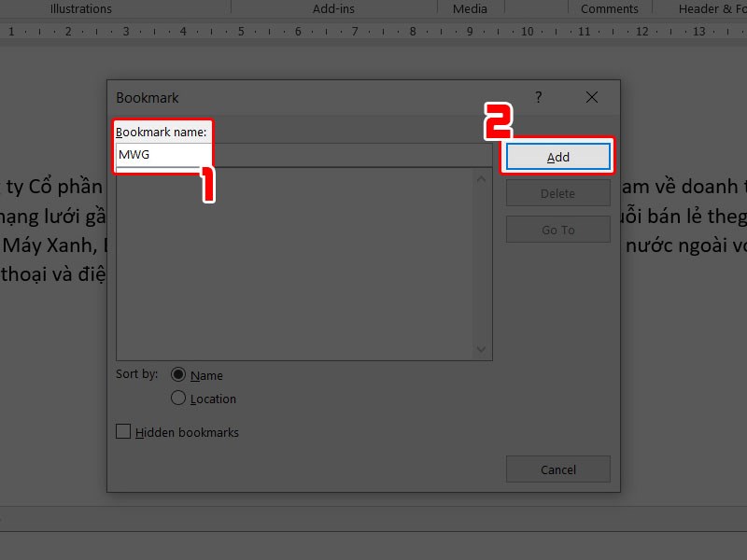747x560 pixels.
Task: Close the Bookmark dialog with X
Action: click(592, 97)
